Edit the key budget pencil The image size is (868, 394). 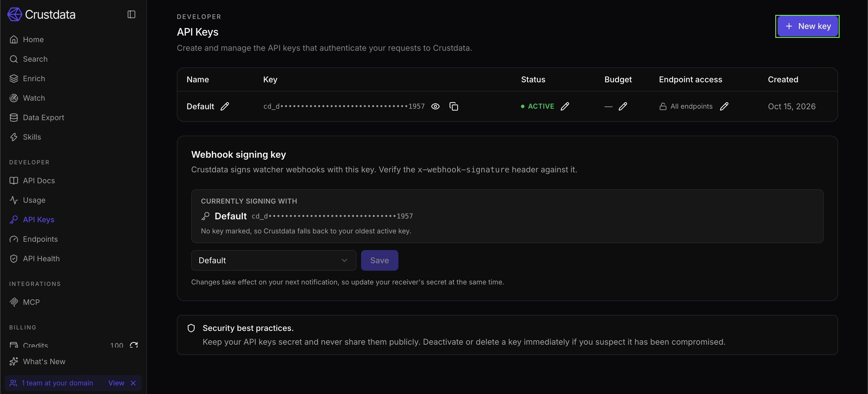pyautogui.click(x=623, y=106)
